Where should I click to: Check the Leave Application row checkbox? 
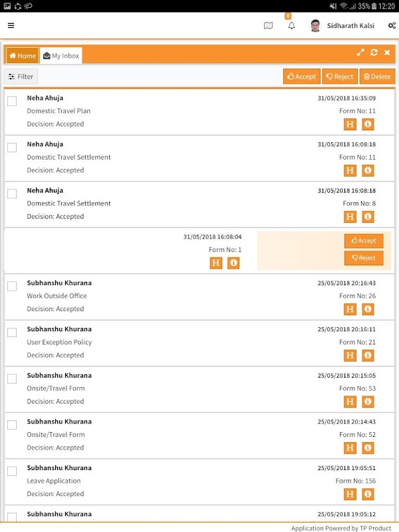[x=12, y=471]
